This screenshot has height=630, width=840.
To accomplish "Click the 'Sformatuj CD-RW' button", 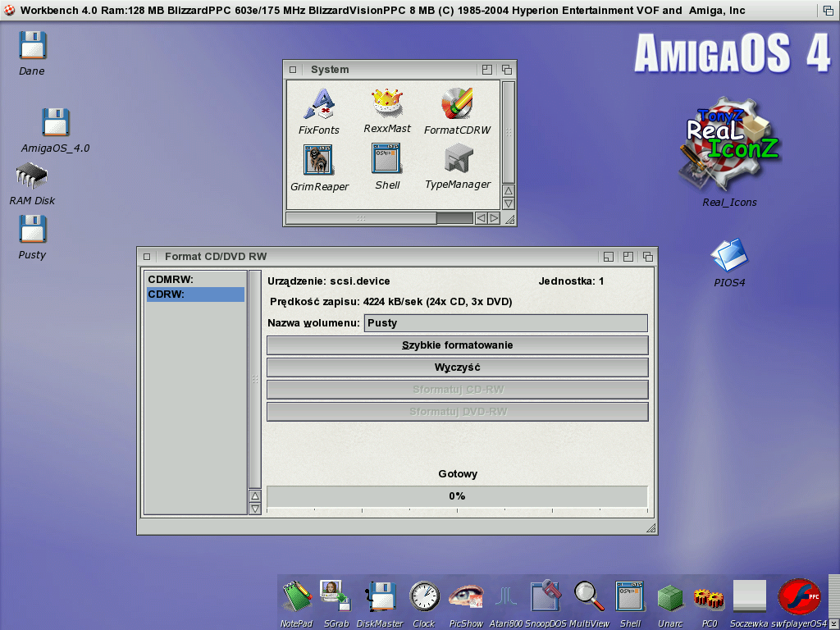I will coord(458,390).
